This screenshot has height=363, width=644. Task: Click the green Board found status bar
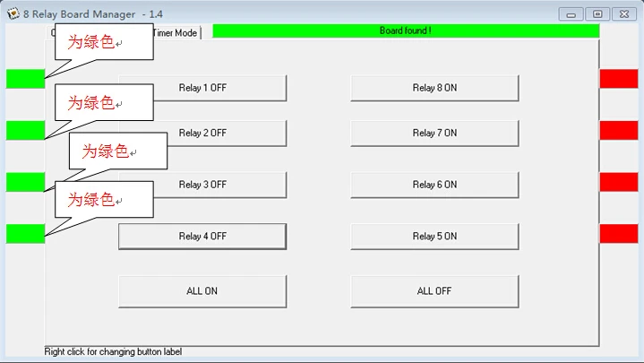point(406,30)
